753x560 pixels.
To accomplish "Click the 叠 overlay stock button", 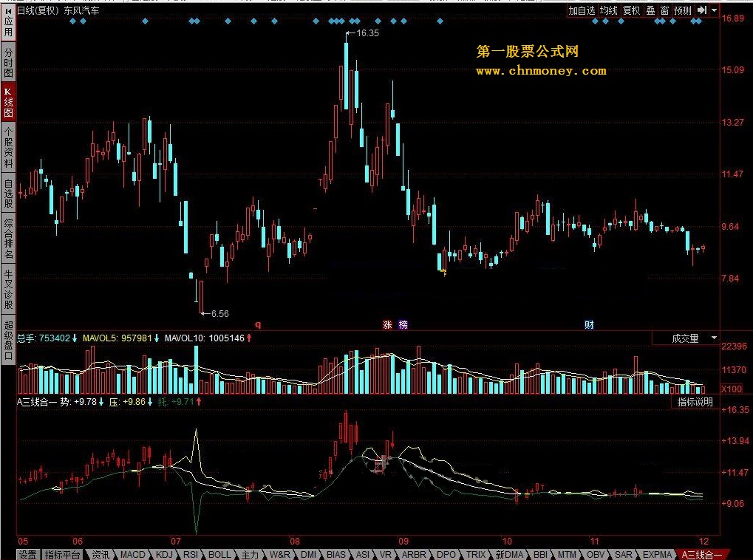I will (650, 10).
